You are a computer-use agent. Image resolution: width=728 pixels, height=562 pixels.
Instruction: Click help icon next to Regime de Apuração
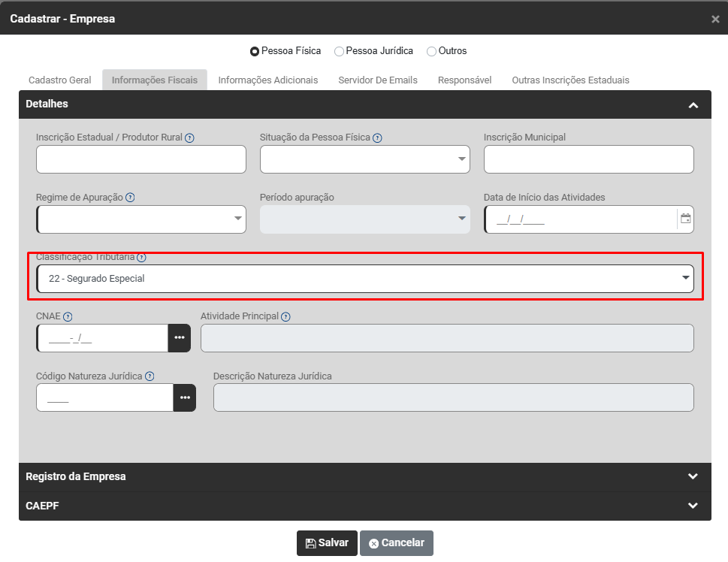tap(130, 198)
